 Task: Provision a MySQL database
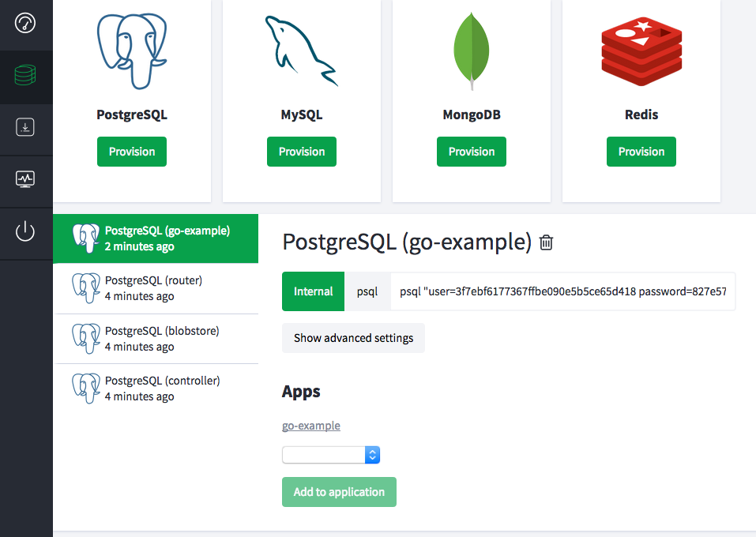point(301,152)
